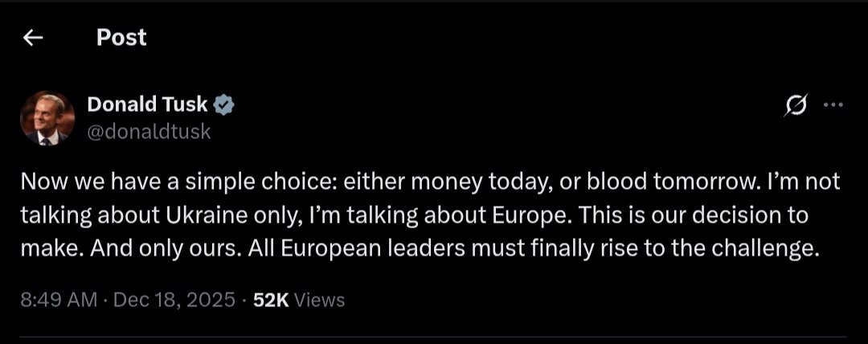Click the 52K view count number
Viewport: 868px width, 344px height.
pyautogui.click(x=271, y=301)
